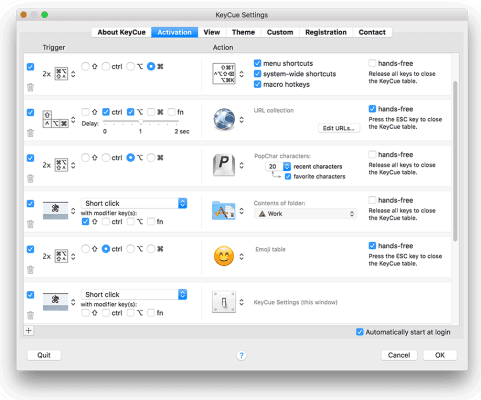
Task: Go to the Registration tab
Action: (326, 32)
